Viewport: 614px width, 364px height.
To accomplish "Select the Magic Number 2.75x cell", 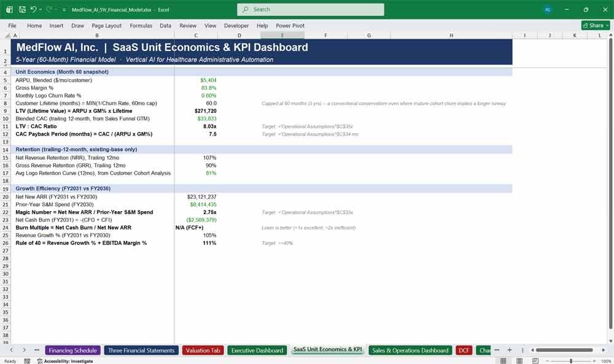I will (x=196, y=212).
